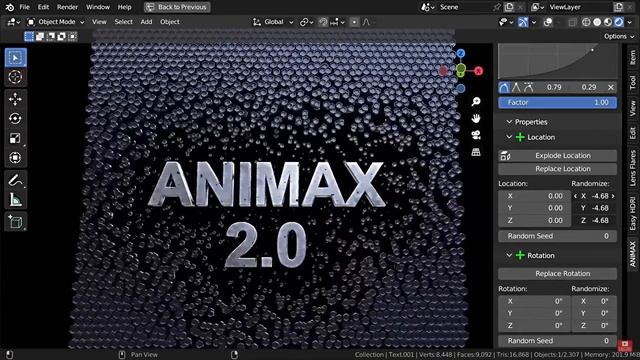The width and height of the screenshot is (640, 360).
Task: Toggle proportional editing
Action: tap(354, 22)
